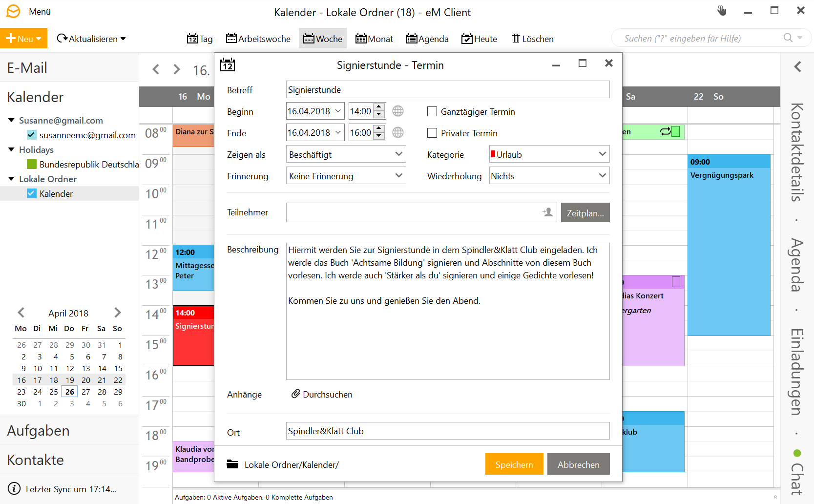
Task: Click the Ende time zone globe icon
Action: coord(398,132)
